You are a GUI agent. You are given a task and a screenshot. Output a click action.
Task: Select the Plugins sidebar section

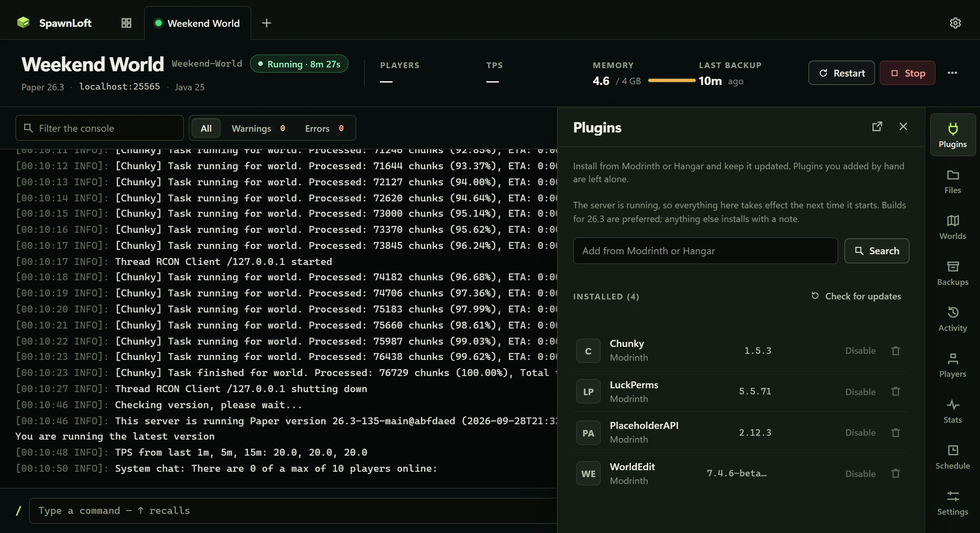(x=952, y=135)
